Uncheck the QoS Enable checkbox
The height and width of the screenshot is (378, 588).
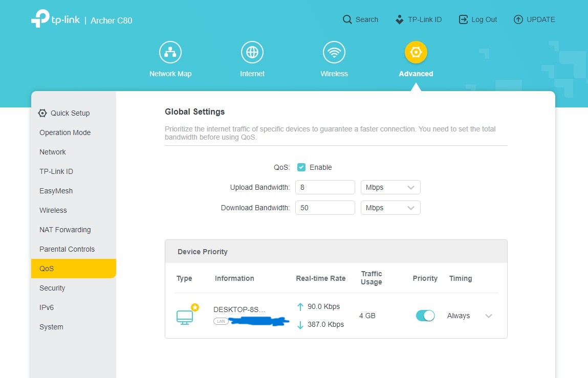click(x=301, y=167)
